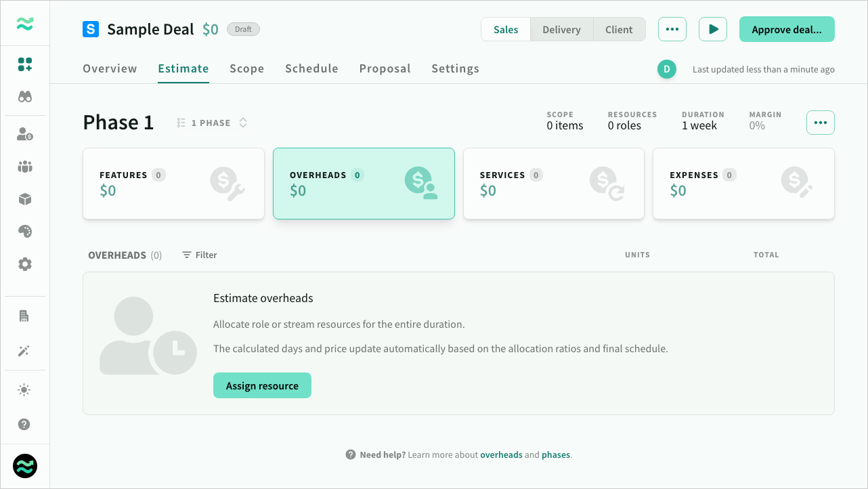
Task: Open the binoculars icon in sidebar
Action: click(x=25, y=97)
